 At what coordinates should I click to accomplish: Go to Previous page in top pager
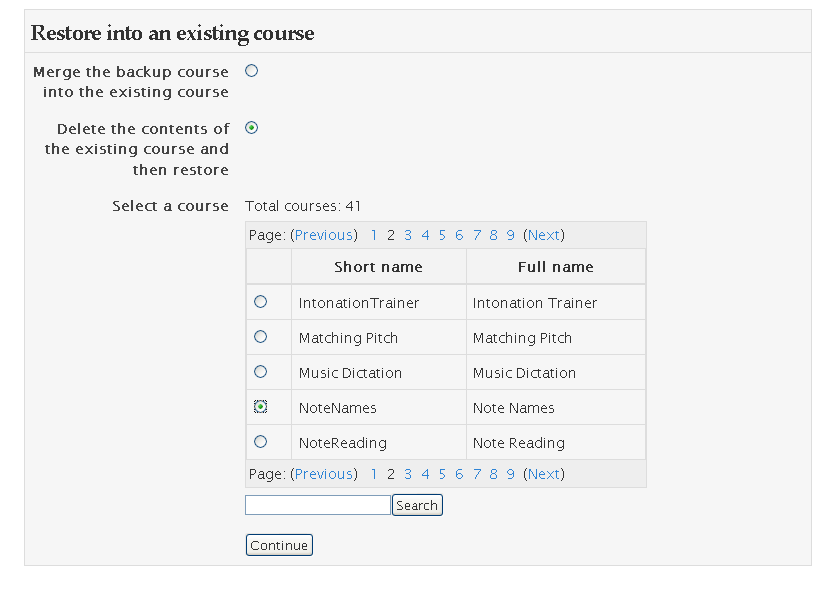point(324,235)
